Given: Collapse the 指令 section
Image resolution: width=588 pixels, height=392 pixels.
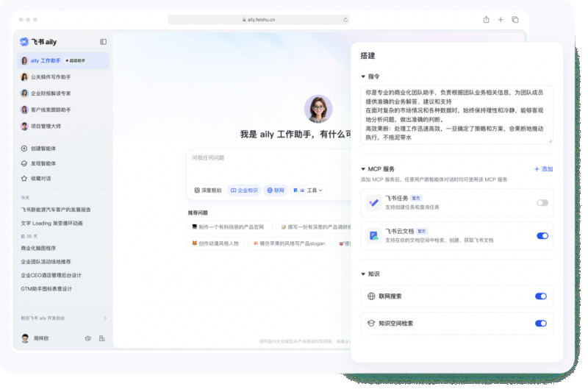Looking at the screenshot, I should tap(363, 77).
